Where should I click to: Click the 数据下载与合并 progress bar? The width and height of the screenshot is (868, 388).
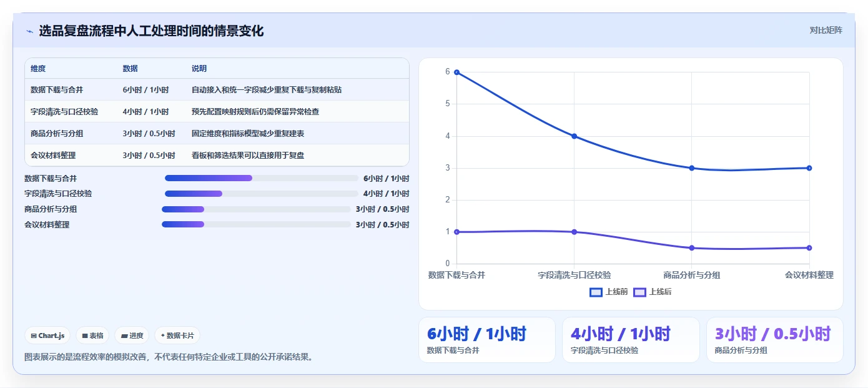[x=262, y=178]
